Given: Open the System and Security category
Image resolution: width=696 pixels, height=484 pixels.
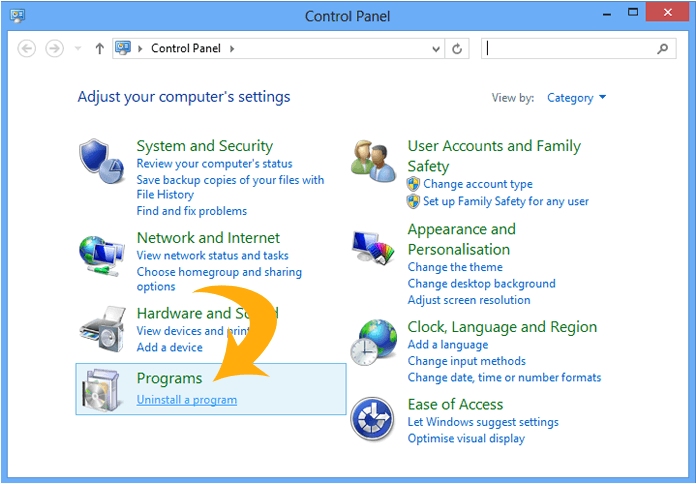Looking at the screenshot, I should 205,146.
